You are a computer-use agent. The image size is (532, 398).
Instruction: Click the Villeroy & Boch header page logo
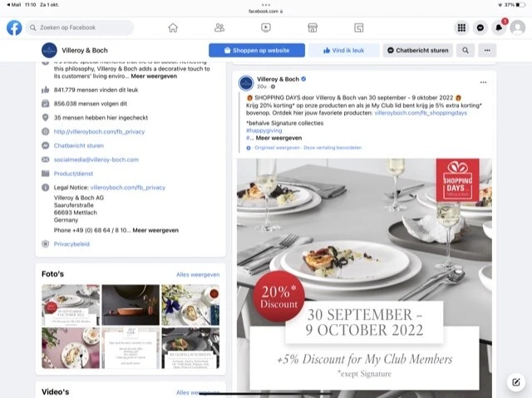tap(49, 50)
